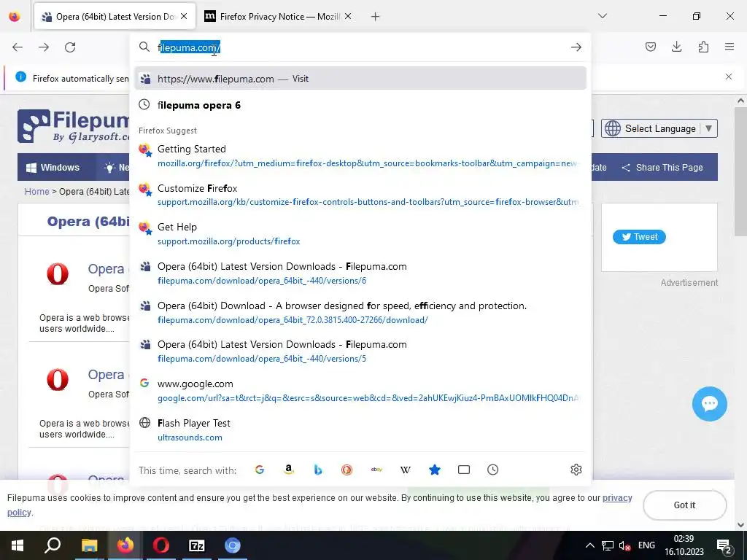Click the go arrow in the address bar
This screenshot has width=747, height=560.
pyautogui.click(x=576, y=47)
